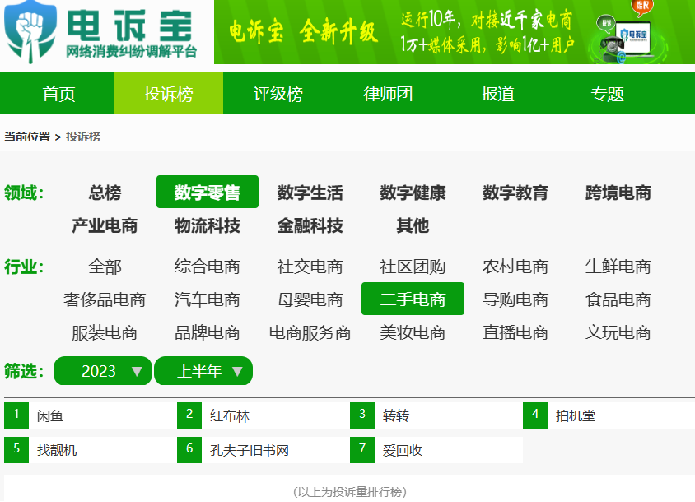The width and height of the screenshot is (695, 502).
Task: Open the 上半年 period dropdown
Action: [x=204, y=371]
